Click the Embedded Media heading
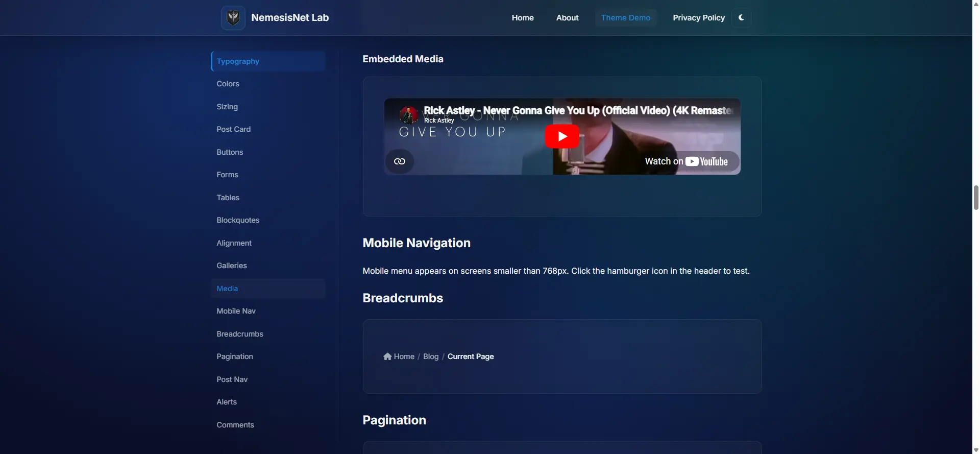This screenshot has height=454, width=980. [403, 59]
